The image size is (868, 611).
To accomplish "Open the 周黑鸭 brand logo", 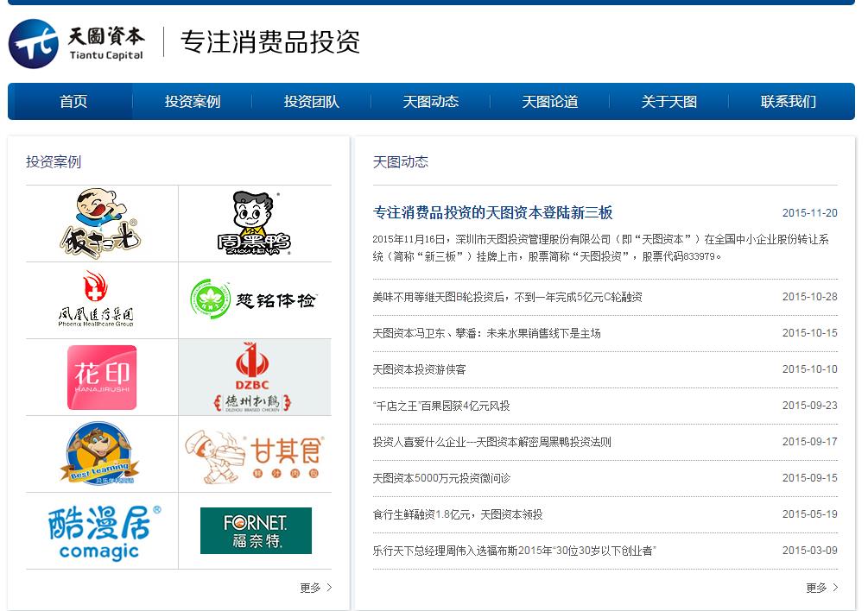I will tap(254, 224).
